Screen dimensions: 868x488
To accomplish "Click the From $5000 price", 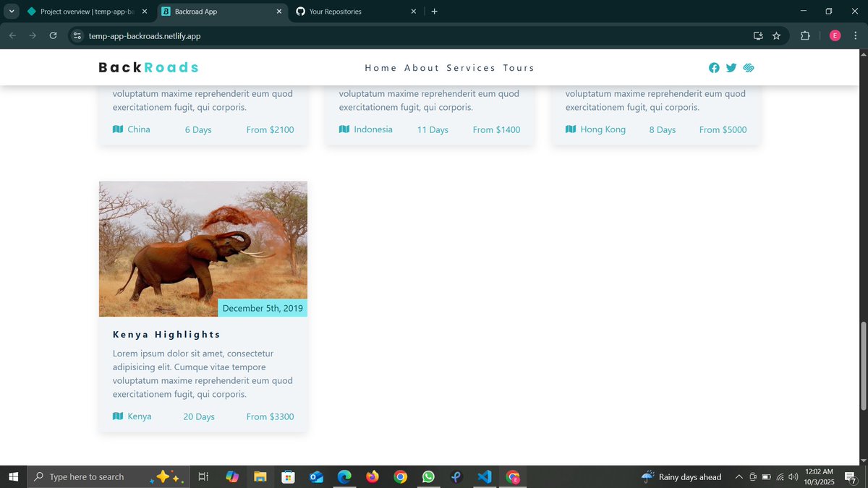I will (x=723, y=129).
